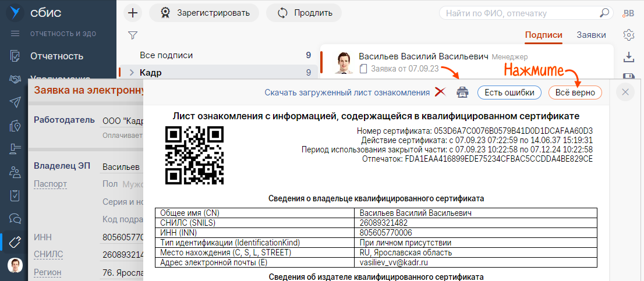This screenshot has width=644, height=281.
Task: Click the electronic signature tag icon in sidebar
Action: click(15, 241)
